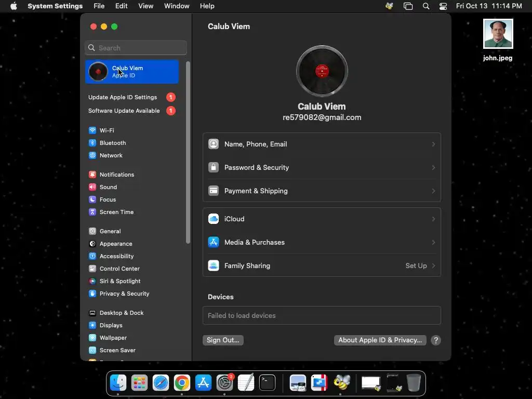Expand Name, Phone, Email row chevron

(x=433, y=144)
